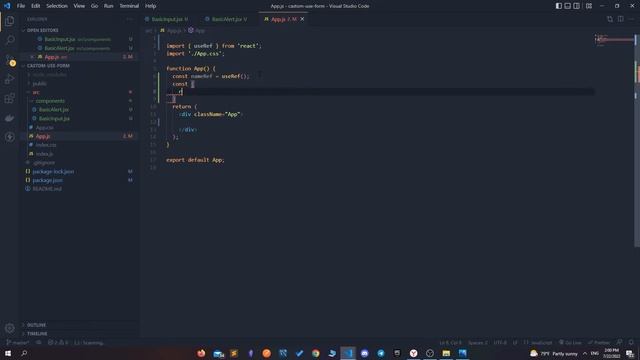Toggle bottom panel layout icon

point(567,6)
